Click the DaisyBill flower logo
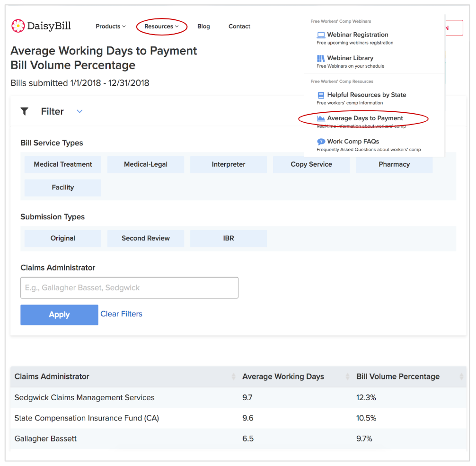This screenshot has height=466, width=476. pos(18,26)
